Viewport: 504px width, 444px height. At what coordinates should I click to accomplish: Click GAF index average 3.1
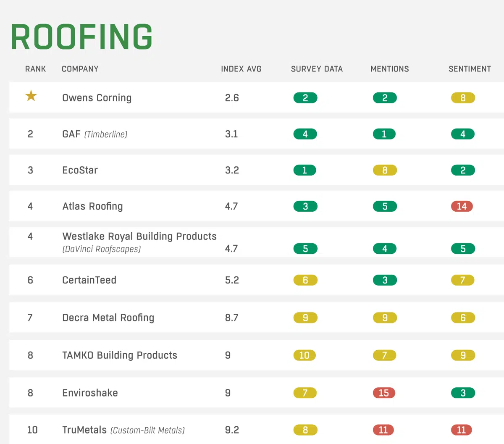point(231,134)
